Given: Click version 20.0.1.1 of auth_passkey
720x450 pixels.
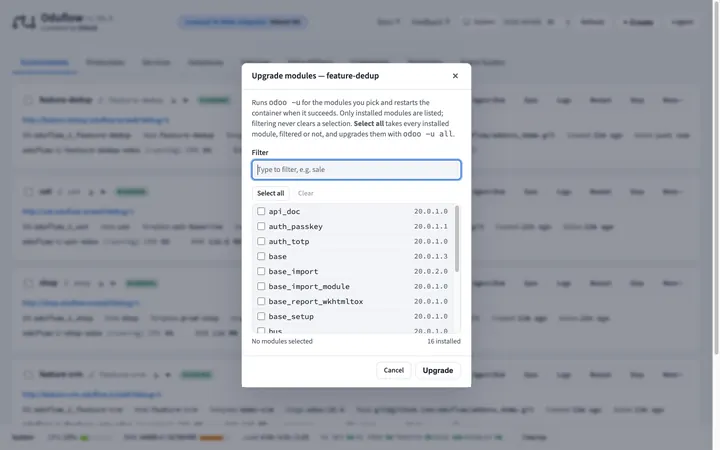Looking at the screenshot, I should pos(431,226).
